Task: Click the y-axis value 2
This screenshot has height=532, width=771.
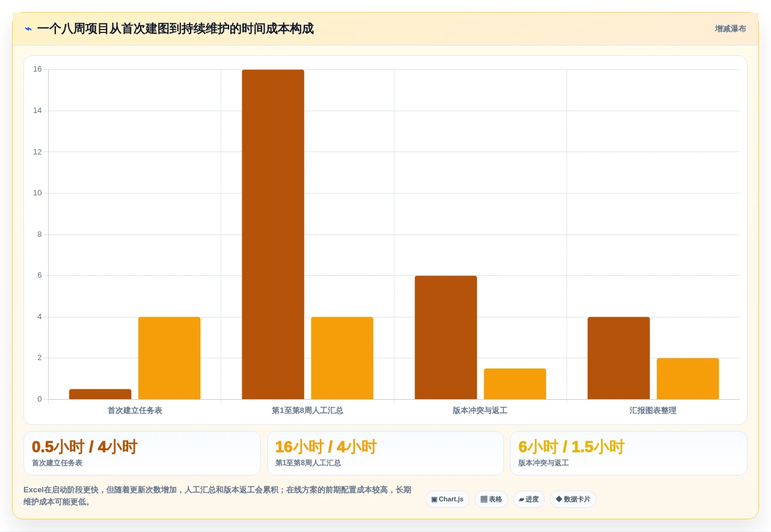Action: (x=40, y=358)
